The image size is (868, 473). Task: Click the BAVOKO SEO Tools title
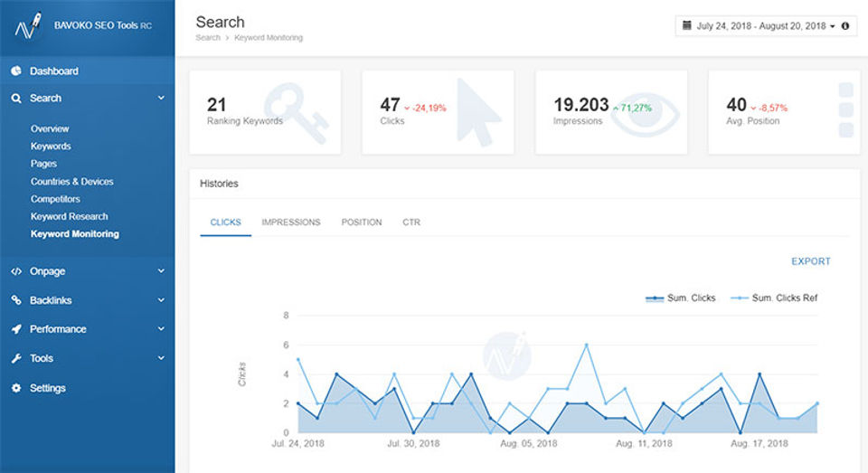(x=103, y=25)
